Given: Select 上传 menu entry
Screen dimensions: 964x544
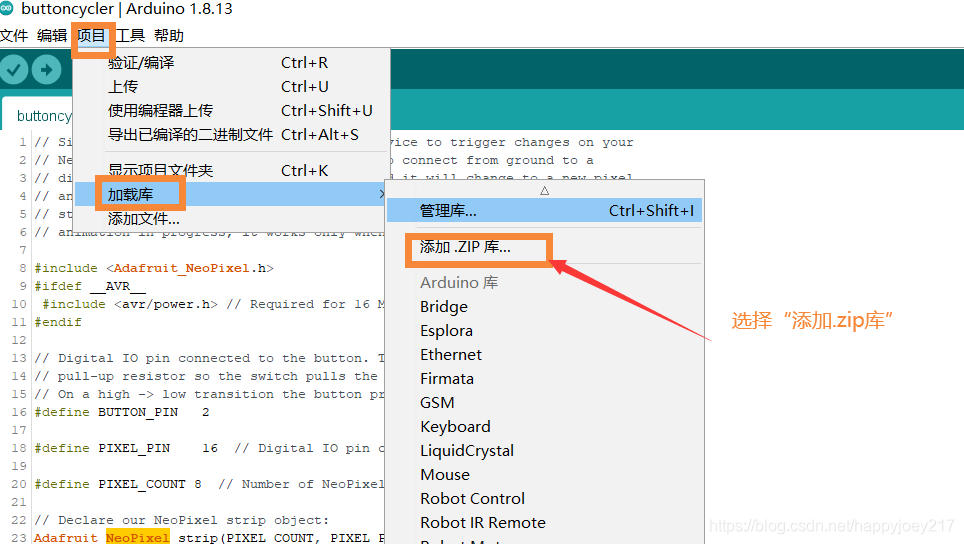Looking at the screenshot, I should coord(231,87).
